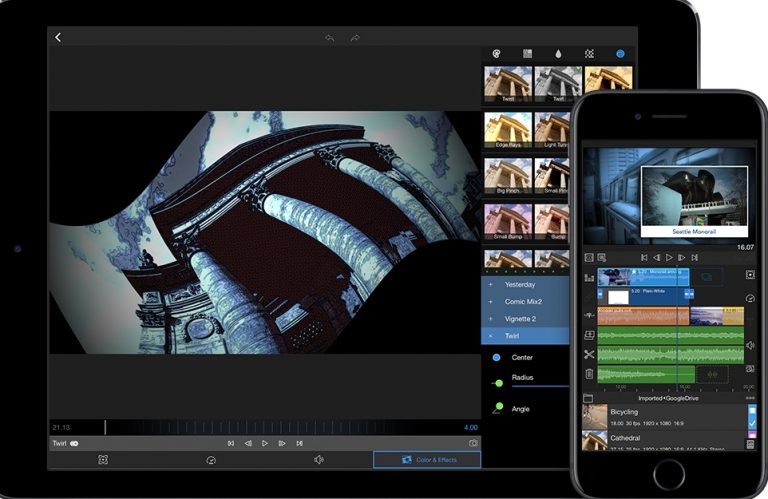Image resolution: width=768 pixels, height=499 pixels.
Task: Tap the audio waveform detach icon on iPhone
Action: click(589, 316)
